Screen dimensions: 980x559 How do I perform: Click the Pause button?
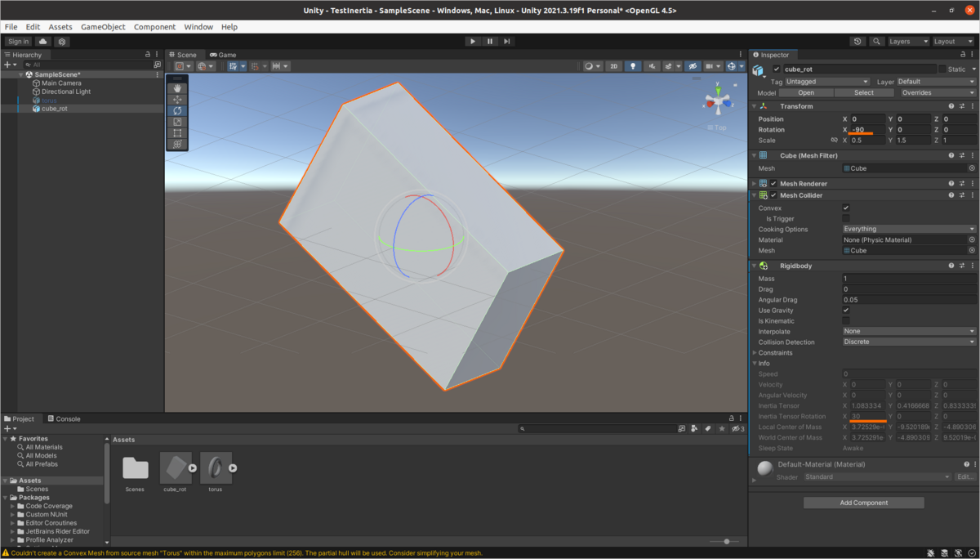pyautogui.click(x=490, y=41)
